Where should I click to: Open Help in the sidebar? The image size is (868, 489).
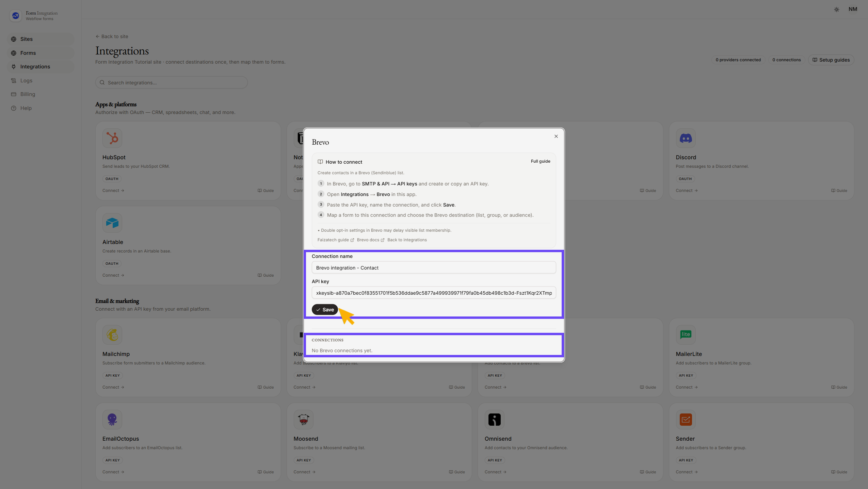(41, 108)
